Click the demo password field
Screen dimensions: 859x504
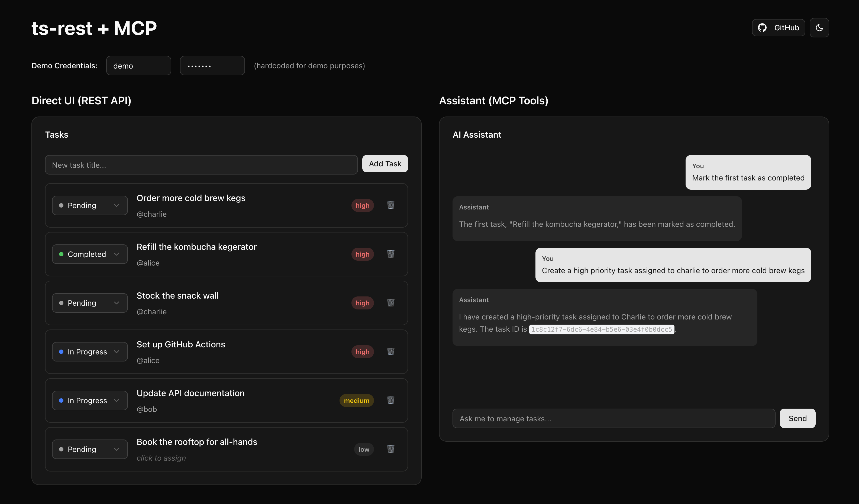point(212,65)
